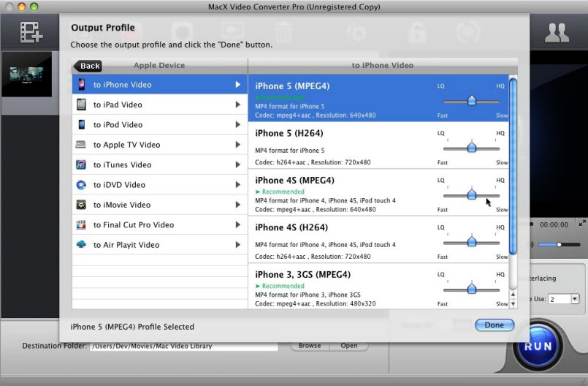Expand the to iPad Video arrow
This screenshot has height=386, width=588.
click(x=237, y=105)
